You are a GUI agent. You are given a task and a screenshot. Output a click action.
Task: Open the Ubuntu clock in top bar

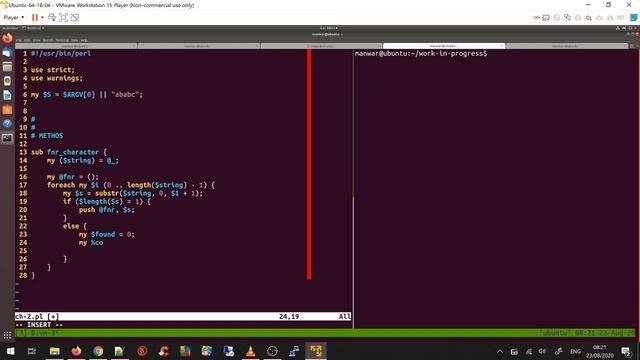[x=329, y=28]
